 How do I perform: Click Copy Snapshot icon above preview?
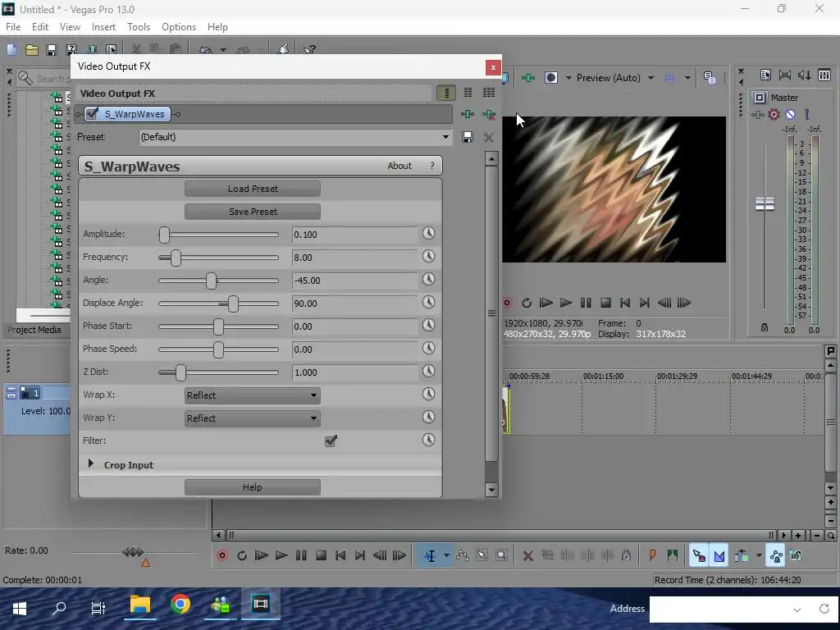point(710,78)
